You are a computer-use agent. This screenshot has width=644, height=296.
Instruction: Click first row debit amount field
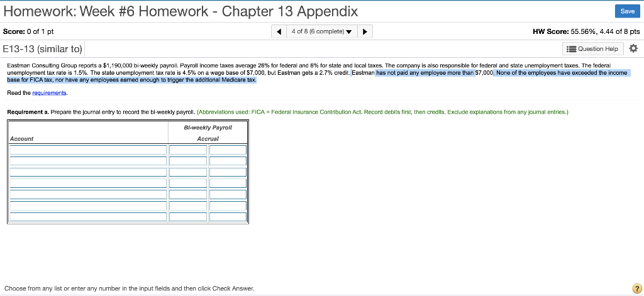[188, 150]
